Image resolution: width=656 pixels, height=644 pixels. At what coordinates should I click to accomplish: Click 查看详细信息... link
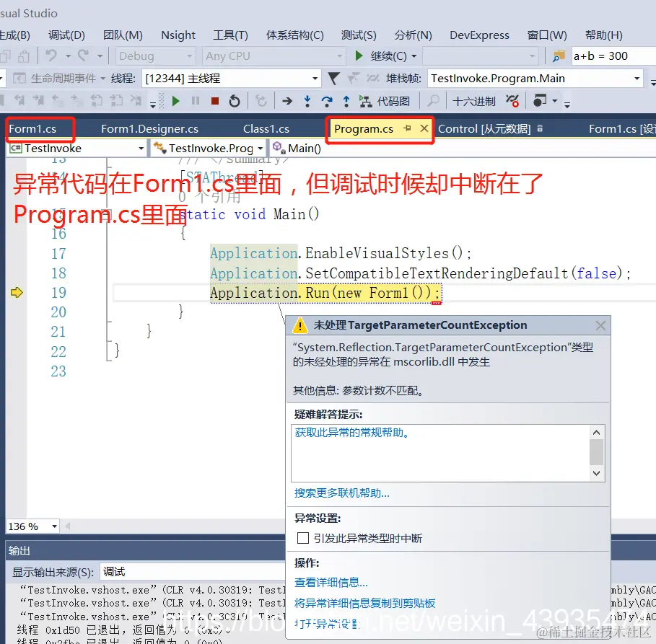331,582
